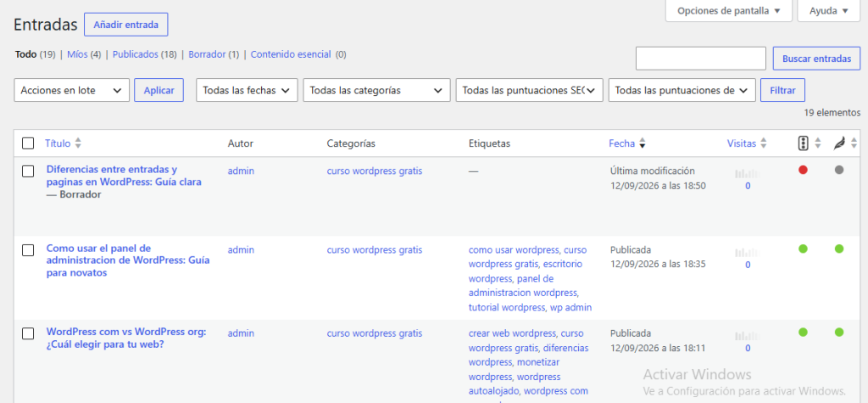Click the crear web wordpress tag
Screen dimensions: 868x403
coord(512,333)
